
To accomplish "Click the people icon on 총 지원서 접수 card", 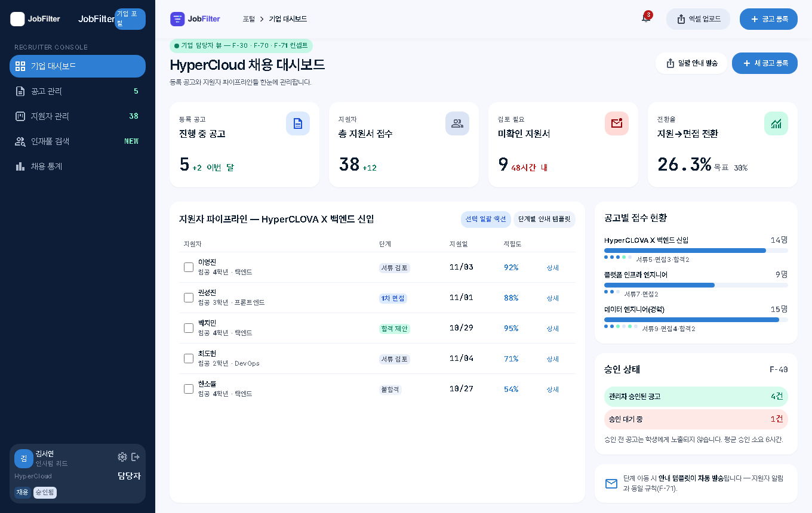I will [457, 123].
